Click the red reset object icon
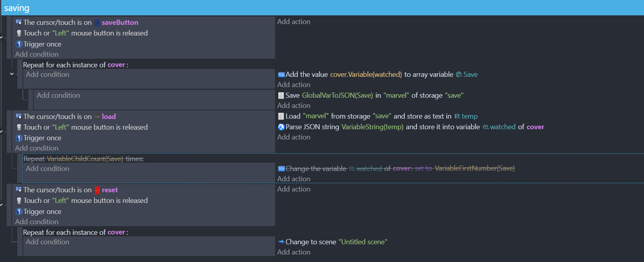644x262 pixels. pos(97,190)
